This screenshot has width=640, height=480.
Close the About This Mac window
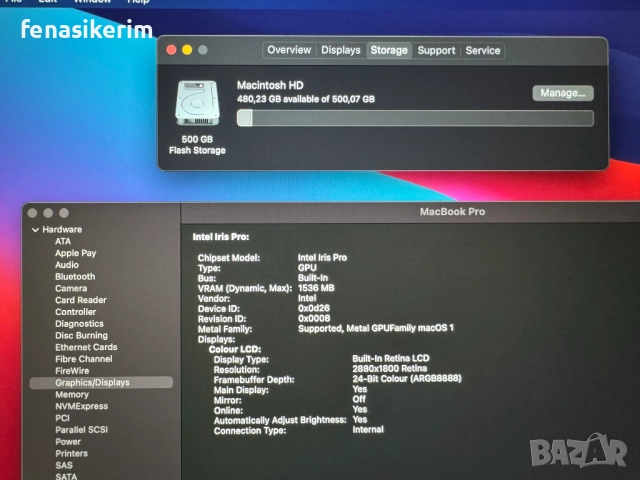coord(171,50)
